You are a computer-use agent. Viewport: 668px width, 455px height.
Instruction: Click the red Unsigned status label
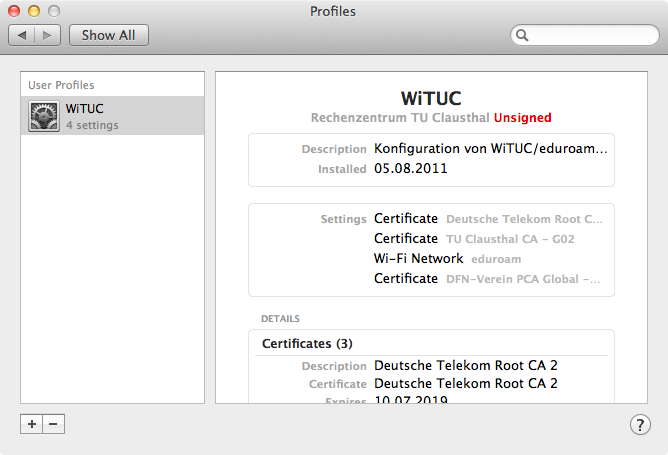click(522, 118)
